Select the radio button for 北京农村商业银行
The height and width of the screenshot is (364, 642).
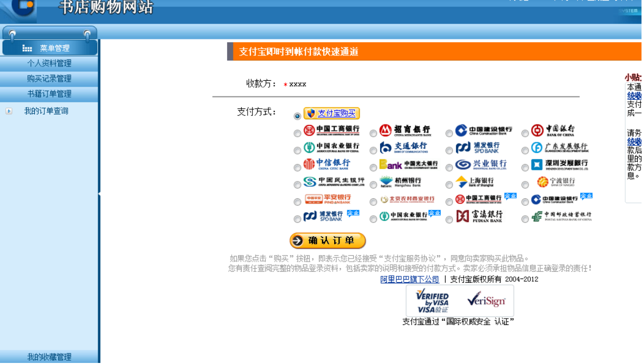click(x=373, y=202)
